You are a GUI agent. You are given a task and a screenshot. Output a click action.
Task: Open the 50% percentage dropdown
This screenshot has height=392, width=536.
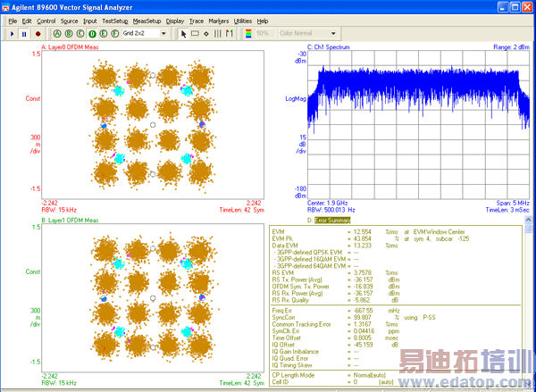click(x=264, y=33)
